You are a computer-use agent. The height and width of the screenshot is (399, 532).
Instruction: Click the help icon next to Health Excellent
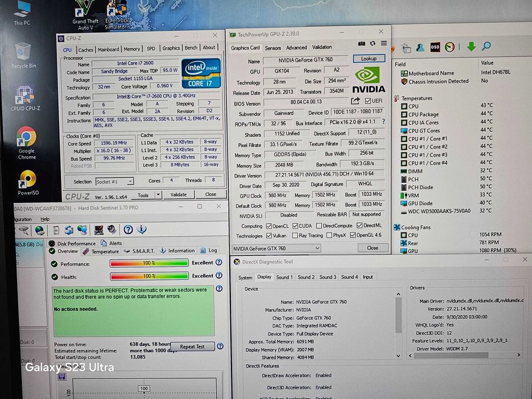tap(219, 275)
